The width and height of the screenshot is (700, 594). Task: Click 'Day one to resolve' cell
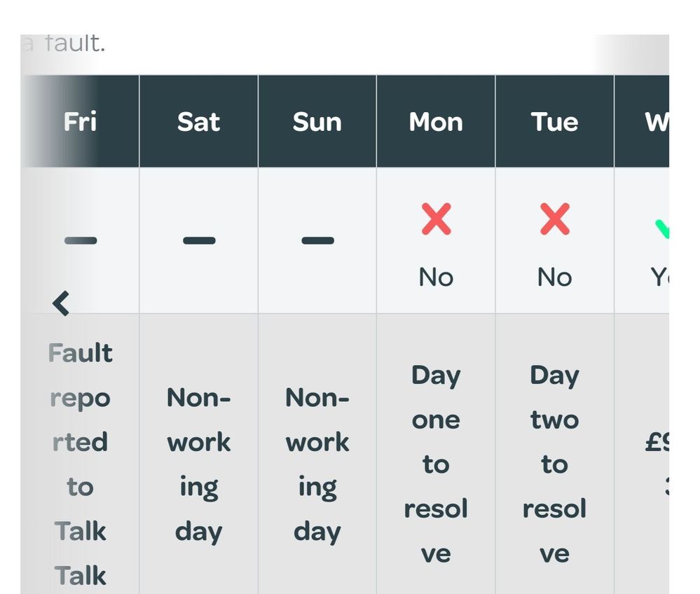(436, 454)
